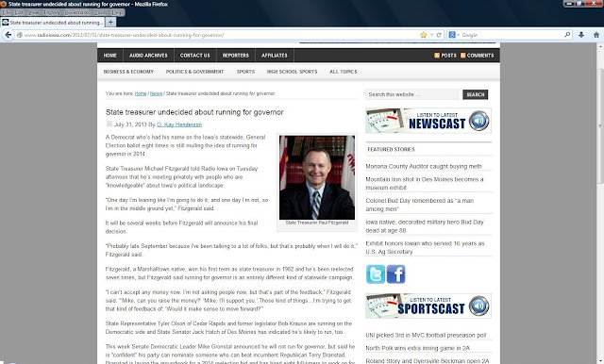Go to the browser Home icon
Image resolution: width=604 pixels, height=364 pixels.
[596, 35]
